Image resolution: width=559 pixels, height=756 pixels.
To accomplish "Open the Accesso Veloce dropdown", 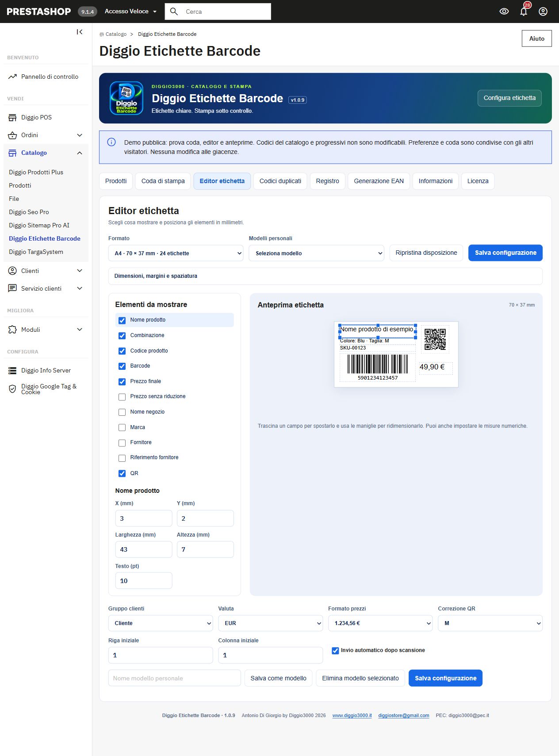I will 130,12.
